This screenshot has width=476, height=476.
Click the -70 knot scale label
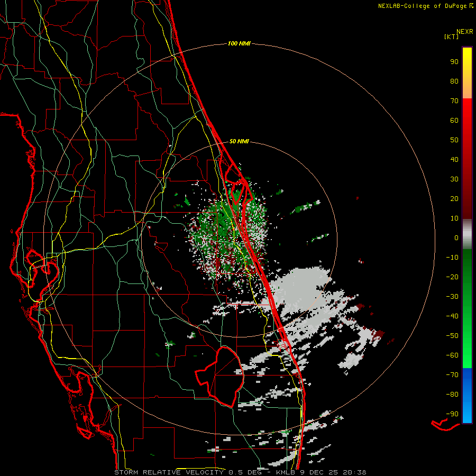(x=452, y=375)
